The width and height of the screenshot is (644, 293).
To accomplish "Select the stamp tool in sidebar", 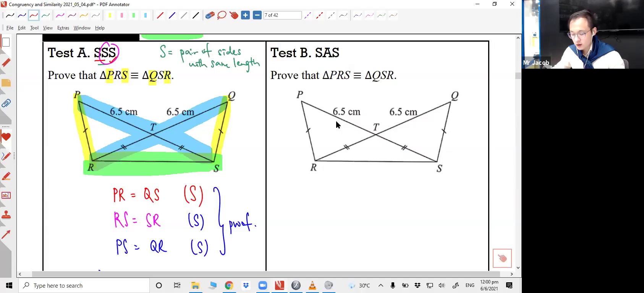I will [6, 215].
